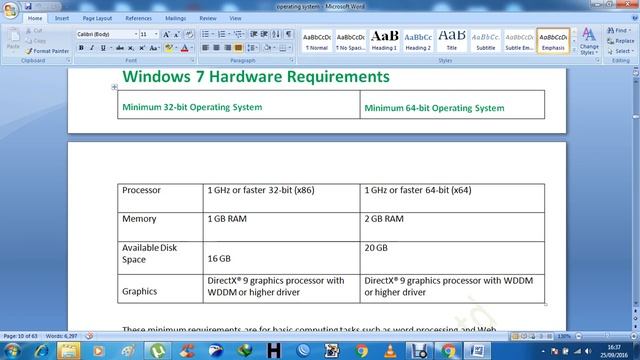Switch to the Insert tab

[62, 18]
